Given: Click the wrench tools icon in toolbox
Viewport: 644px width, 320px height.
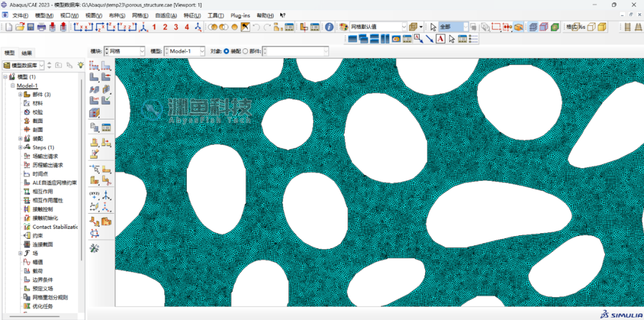Looking at the screenshot, I should coord(94,248).
